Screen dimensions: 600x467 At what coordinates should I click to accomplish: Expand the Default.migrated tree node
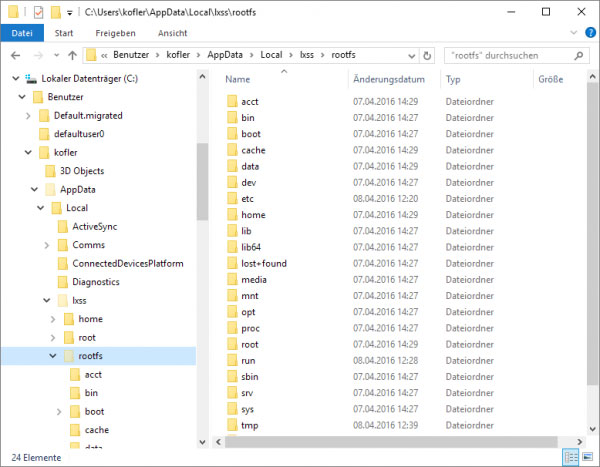tap(28, 116)
